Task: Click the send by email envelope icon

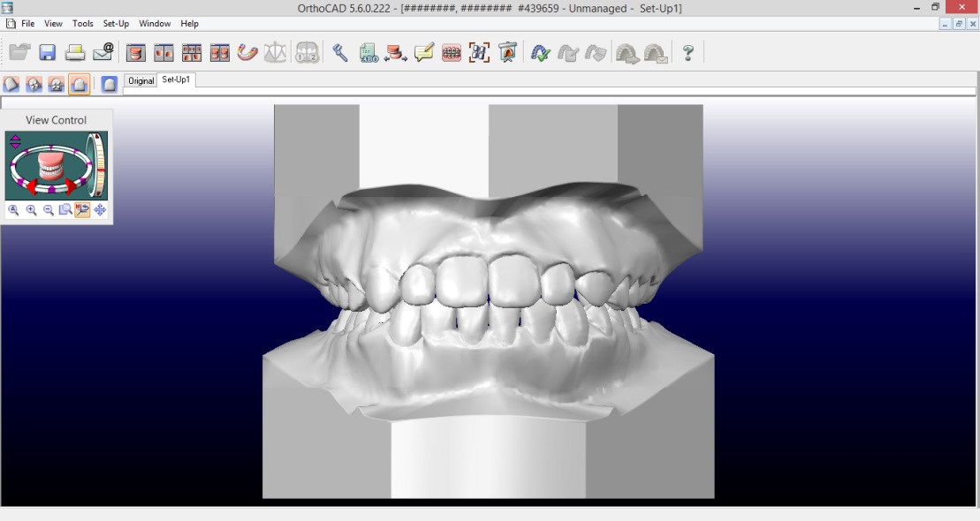Action: [104, 53]
